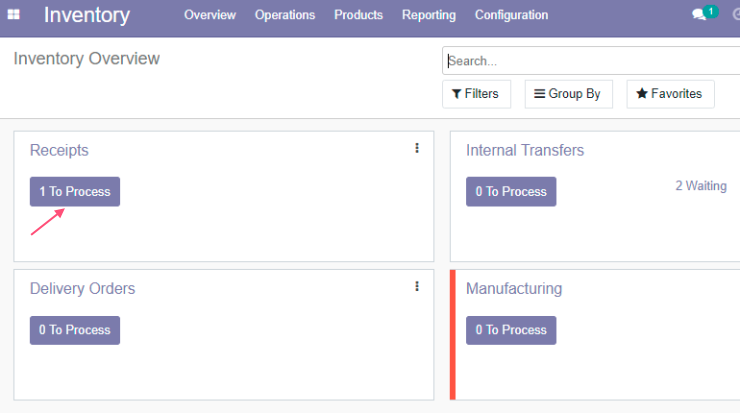Screen dimensions: 740x413
Task: Open the 2 Waiting link
Action: coord(701,186)
